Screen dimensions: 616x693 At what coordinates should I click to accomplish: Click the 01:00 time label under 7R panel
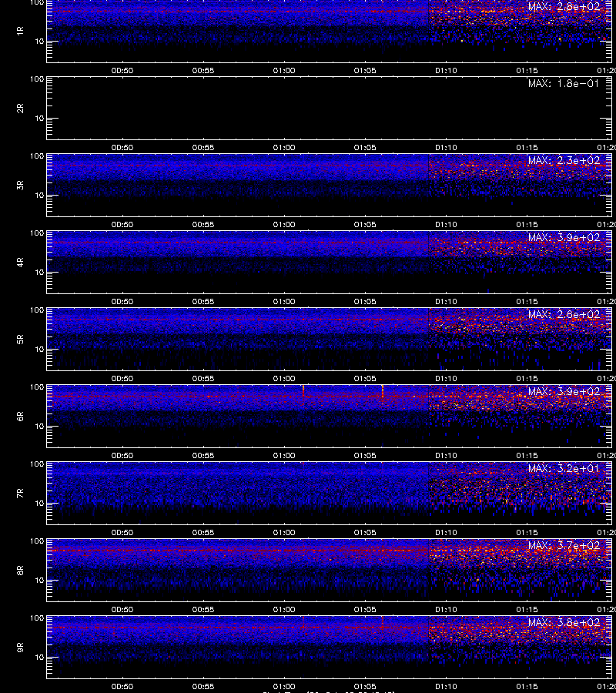click(284, 533)
